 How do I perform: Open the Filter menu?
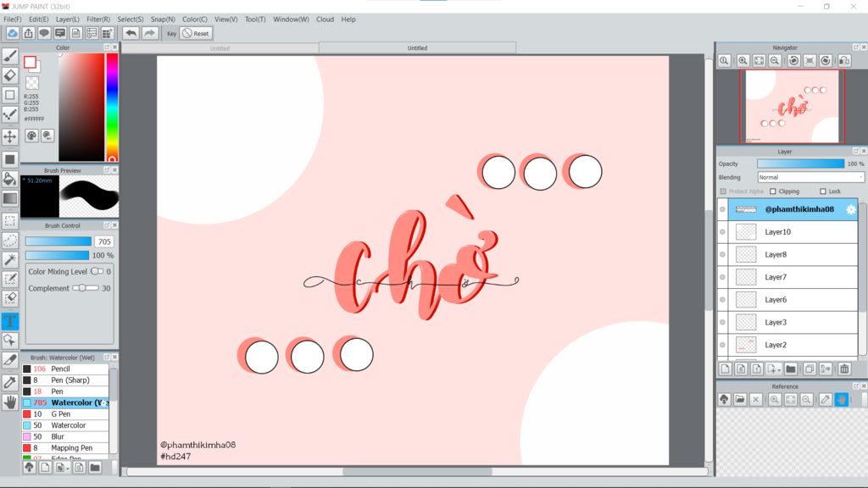pos(98,19)
